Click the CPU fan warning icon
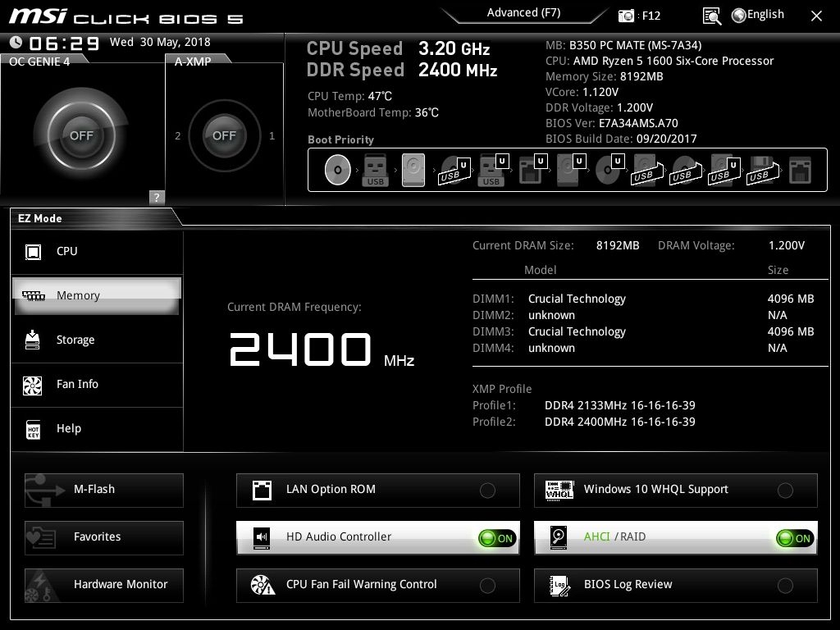The height and width of the screenshot is (630, 840). (262, 585)
